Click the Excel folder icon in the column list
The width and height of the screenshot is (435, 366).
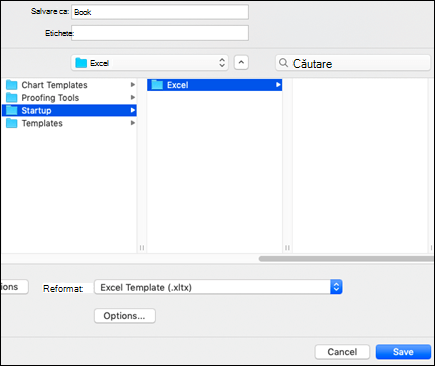157,85
